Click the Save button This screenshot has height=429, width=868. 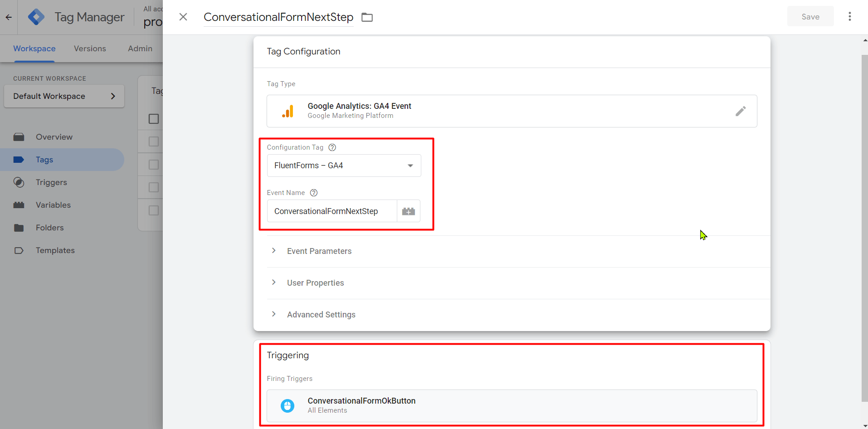(x=810, y=17)
